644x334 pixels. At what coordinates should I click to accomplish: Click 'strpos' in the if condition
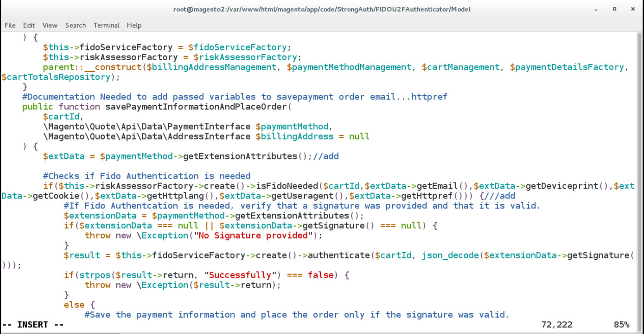(94, 275)
